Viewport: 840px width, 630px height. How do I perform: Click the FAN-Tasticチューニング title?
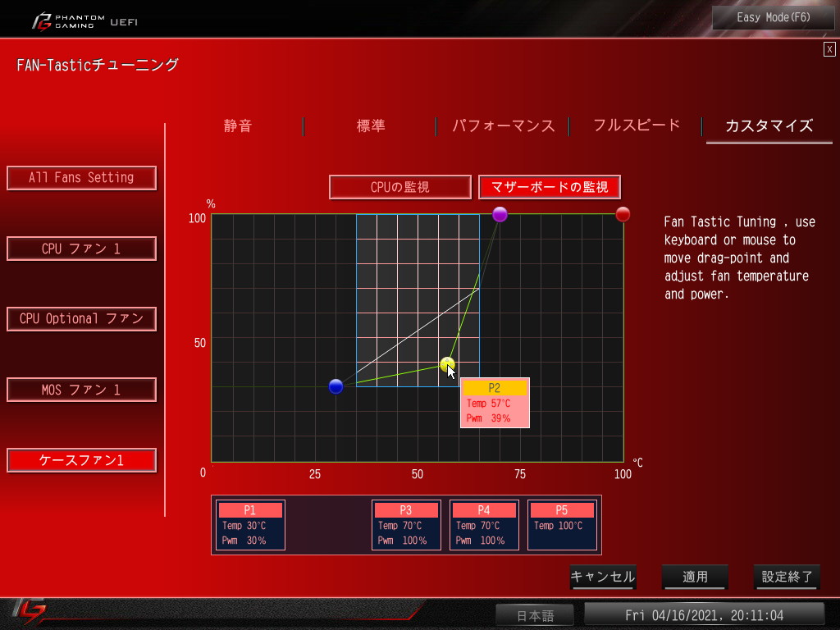(98, 65)
